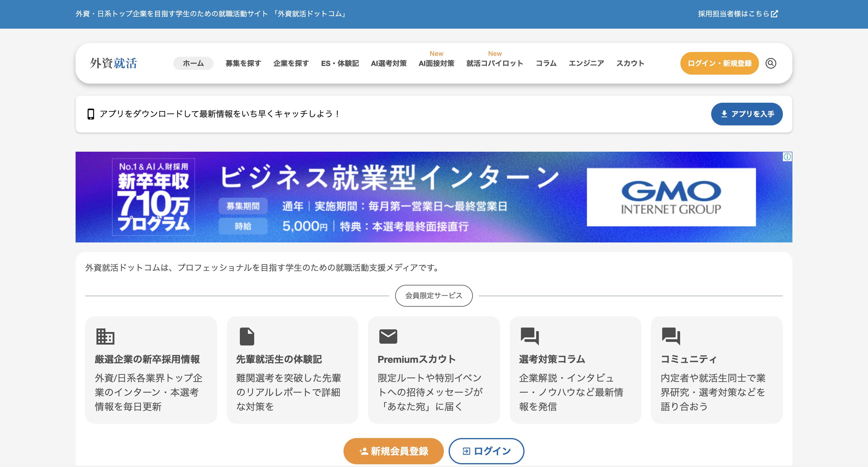Open the 選考対策コラム card title
The height and width of the screenshot is (467, 868).
coord(552,360)
